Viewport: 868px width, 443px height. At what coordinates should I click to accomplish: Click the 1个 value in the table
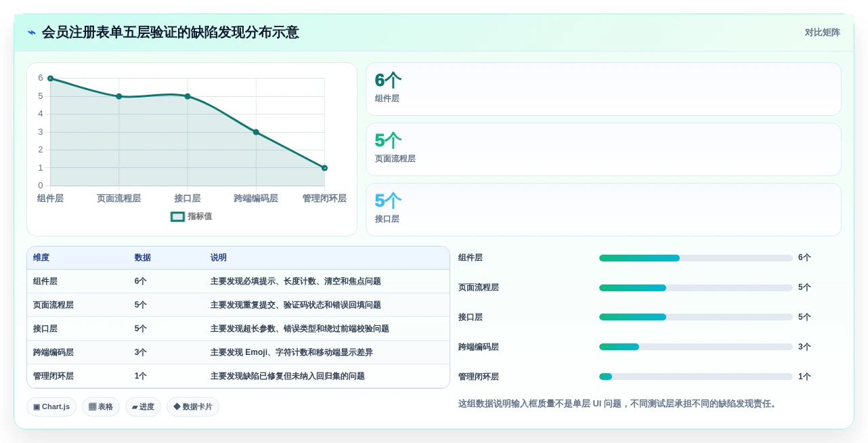click(141, 376)
